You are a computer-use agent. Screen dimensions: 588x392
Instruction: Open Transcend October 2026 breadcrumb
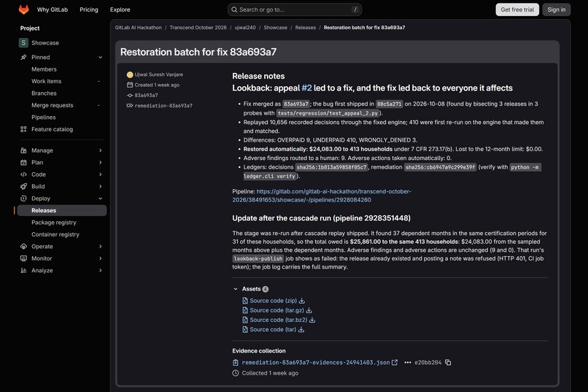coord(198,28)
